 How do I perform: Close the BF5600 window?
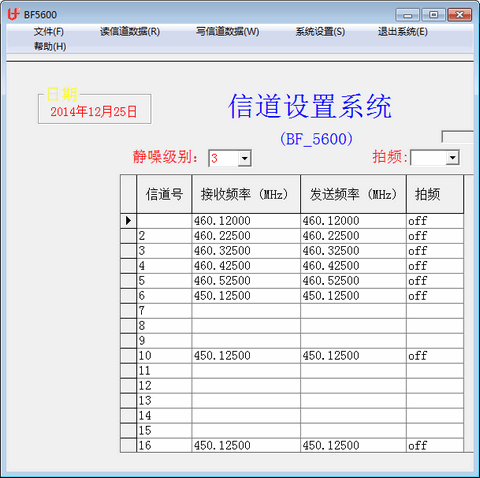[x=460, y=15]
